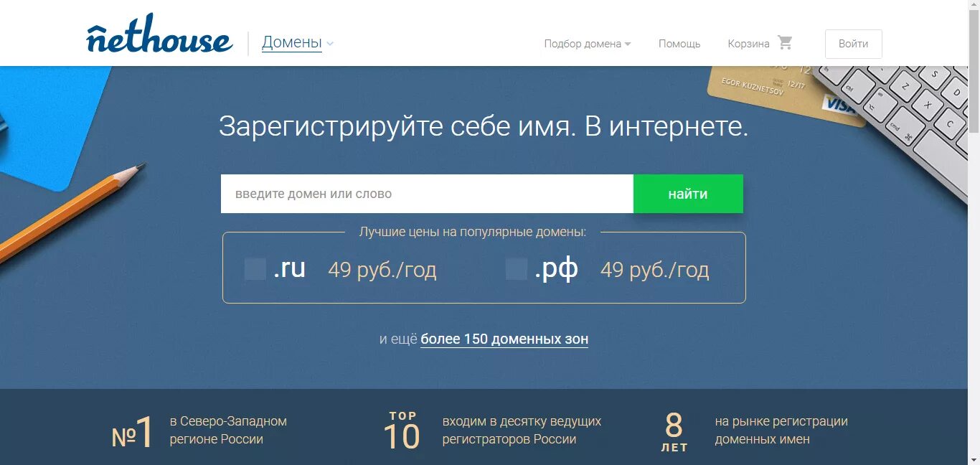Open the chevron next to Домены
This screenshot has height=465, width=980.
click(329, 44)
